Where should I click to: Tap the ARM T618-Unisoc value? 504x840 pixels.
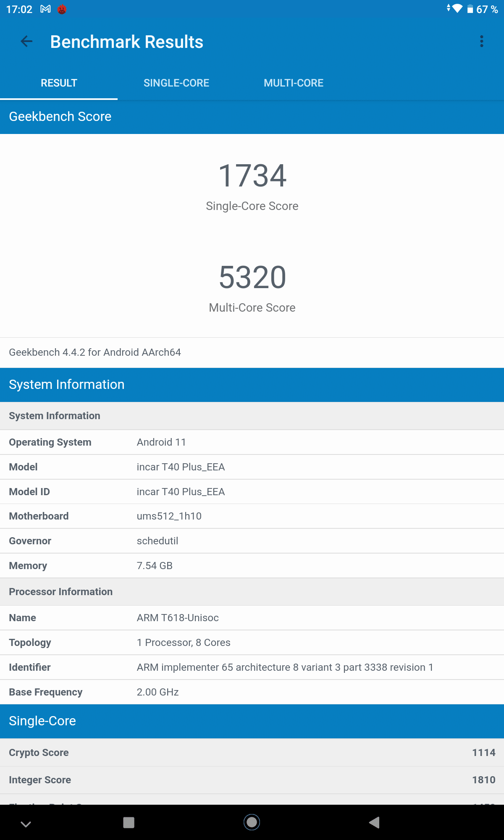178,618
